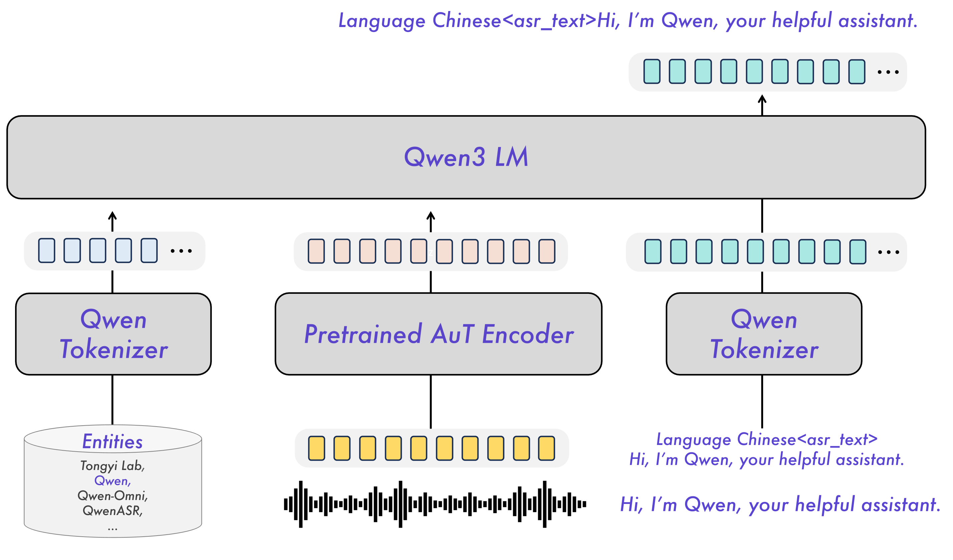Click the light blue entity token row
Screen dimensions: 953x560
click(x=114, y=251)
